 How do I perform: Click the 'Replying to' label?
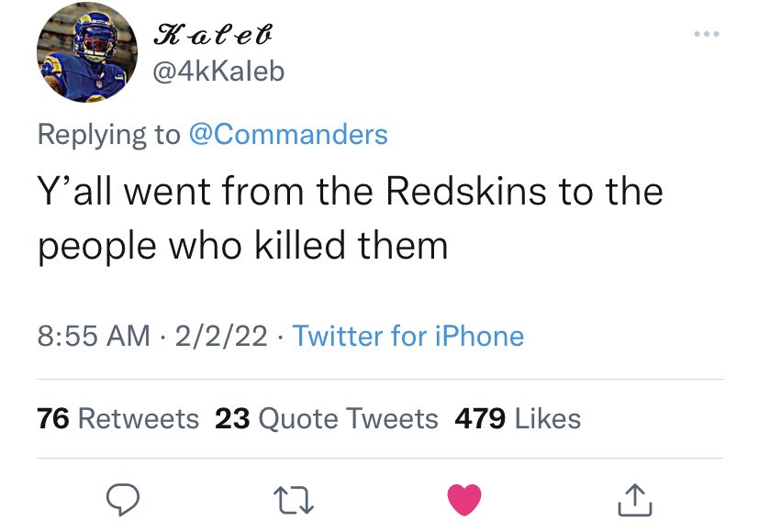point(109,134)
